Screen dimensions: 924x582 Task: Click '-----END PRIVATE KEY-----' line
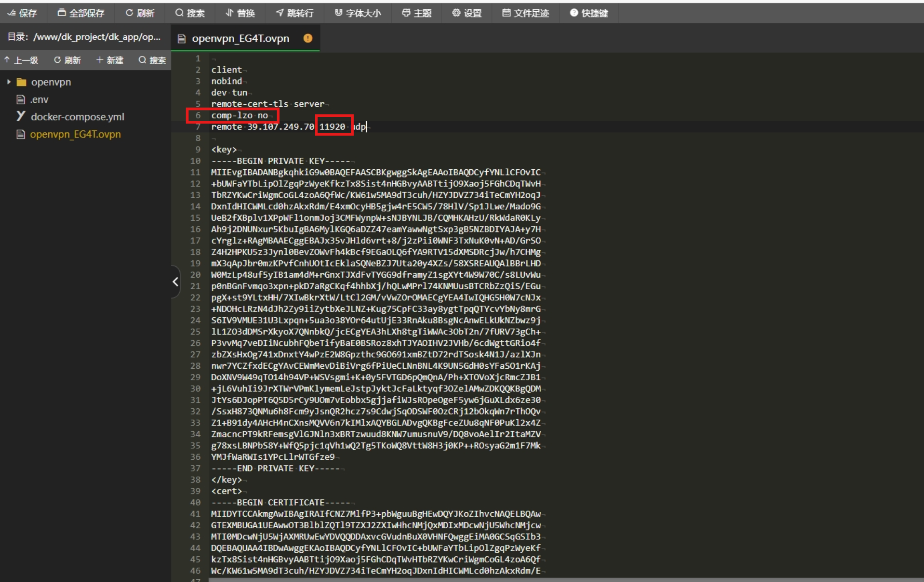pos(275,468)
